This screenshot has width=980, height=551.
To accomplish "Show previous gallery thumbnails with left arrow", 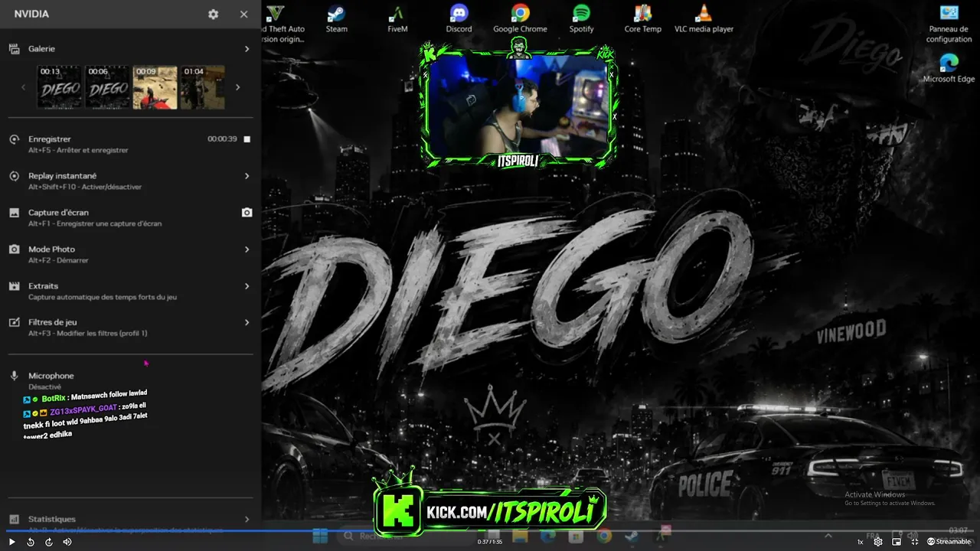I will 23,87.
